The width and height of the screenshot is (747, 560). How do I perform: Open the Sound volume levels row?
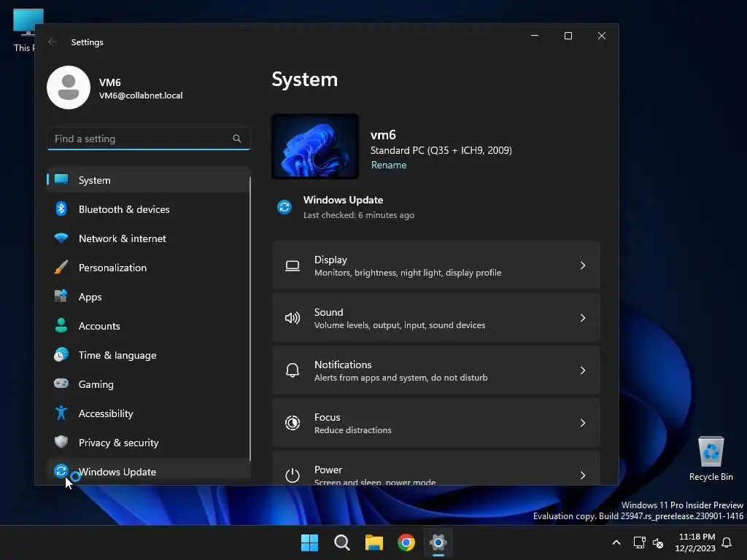click(x=436, y=318)
